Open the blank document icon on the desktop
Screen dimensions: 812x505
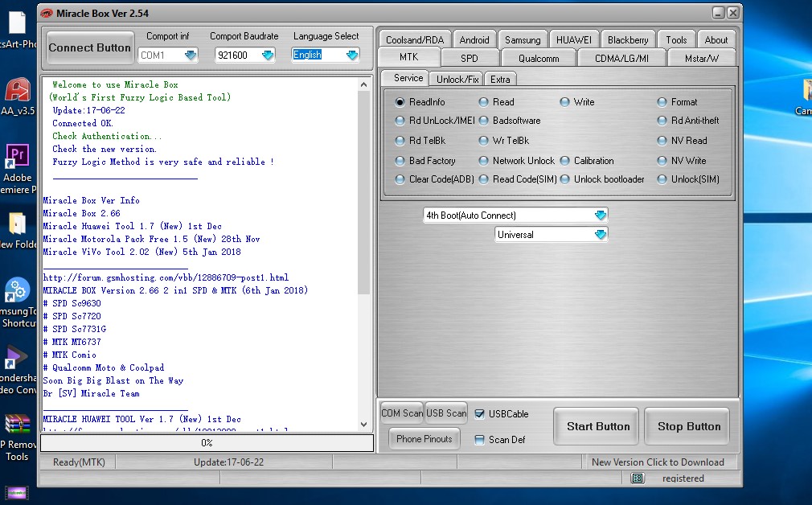pos(17,28)
